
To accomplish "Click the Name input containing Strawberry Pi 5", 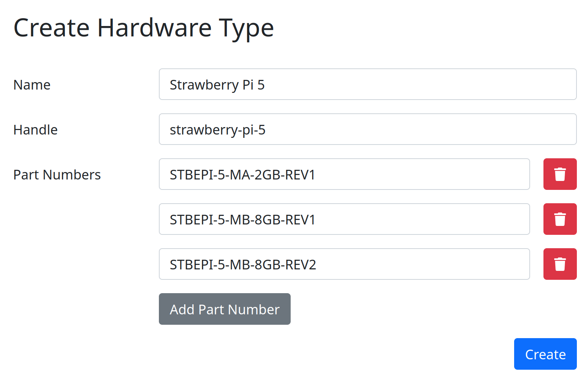I will (x=367, y=84).
